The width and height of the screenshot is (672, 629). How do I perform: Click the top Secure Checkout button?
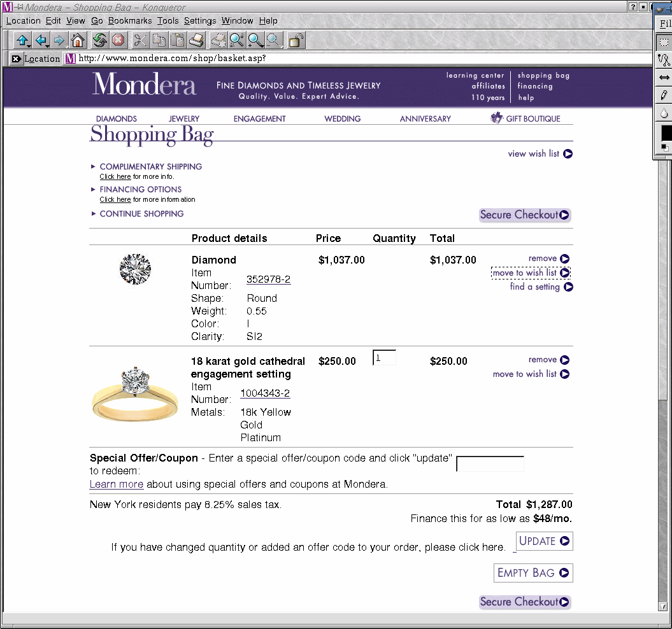(525, 215)
